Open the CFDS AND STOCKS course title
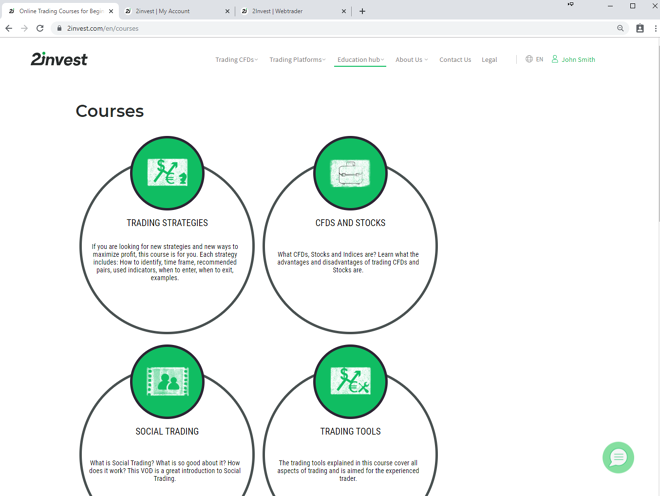The height and width of the screenshot is (496, 660). click(350, 223)
